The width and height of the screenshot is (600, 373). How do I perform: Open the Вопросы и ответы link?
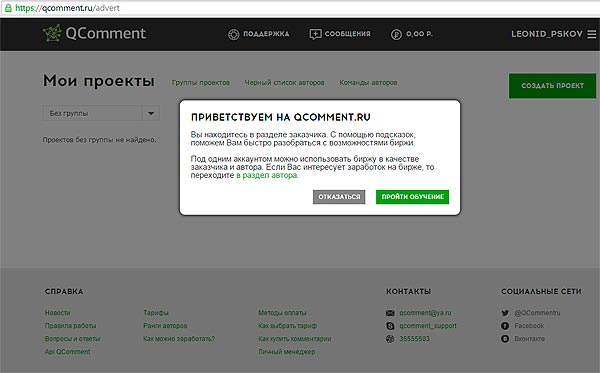click(x=72, y=339)
